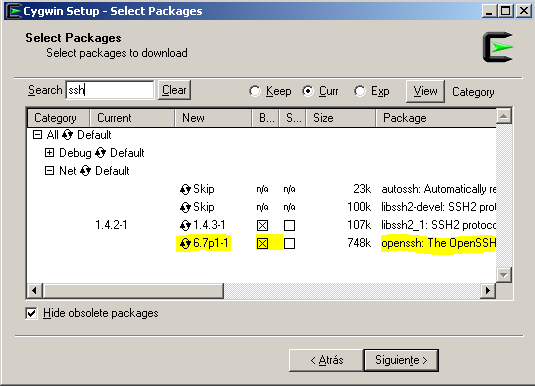Screen dimensions: 535x386
Task: Click the cycle icon beside Debug Default
Action: 101,153
